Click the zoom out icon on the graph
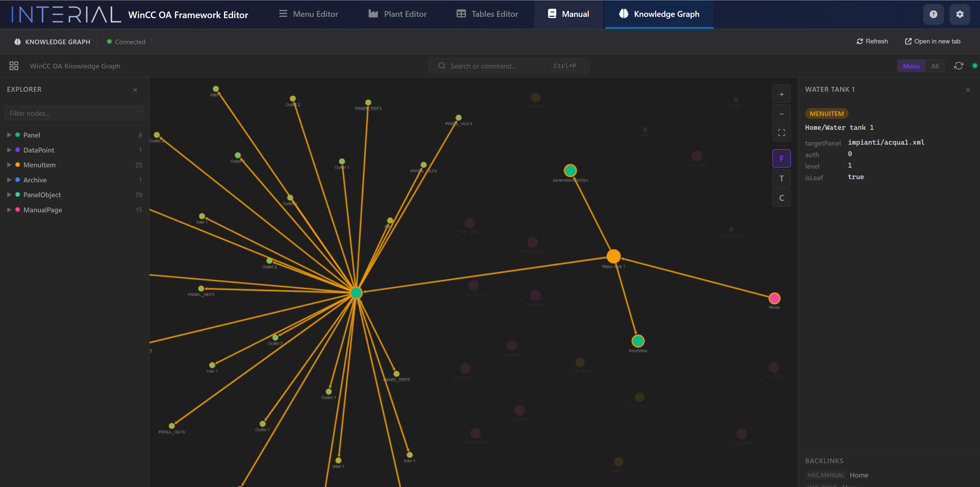This screenshot has width=980, height=487. [x=782, y=113]
